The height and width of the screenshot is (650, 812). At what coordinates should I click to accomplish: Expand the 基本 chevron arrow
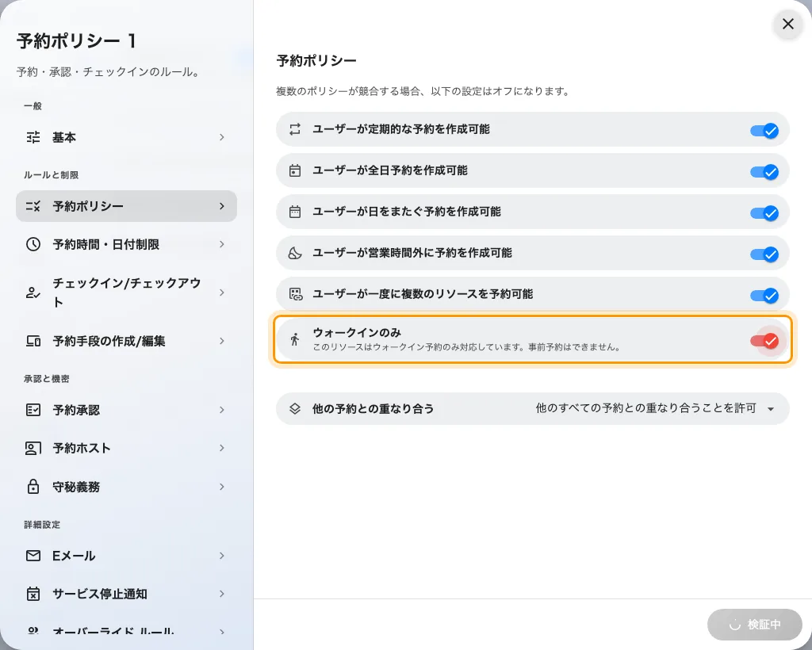(x=222, y=137)
